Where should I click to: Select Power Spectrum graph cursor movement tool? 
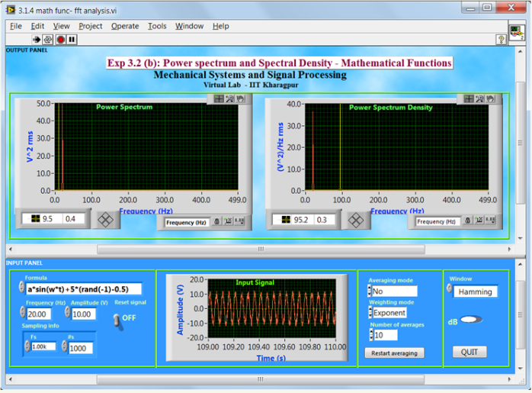tap(219, 99)
